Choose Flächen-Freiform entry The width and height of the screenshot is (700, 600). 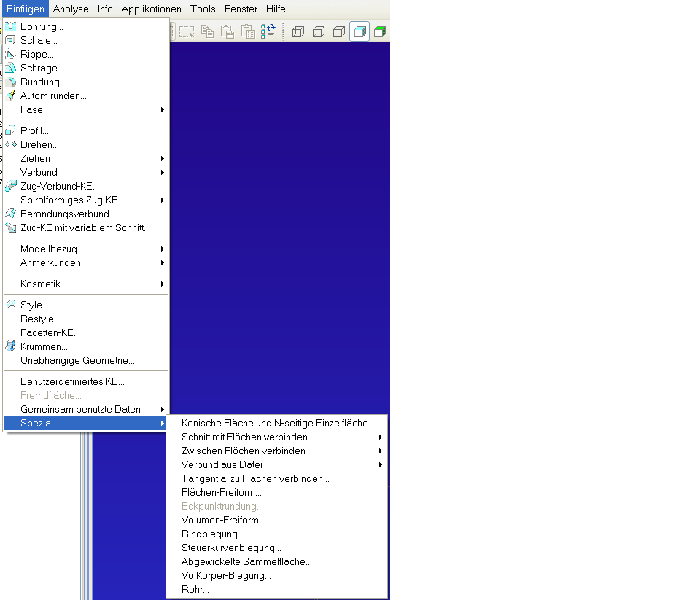[x=277, y=492]
